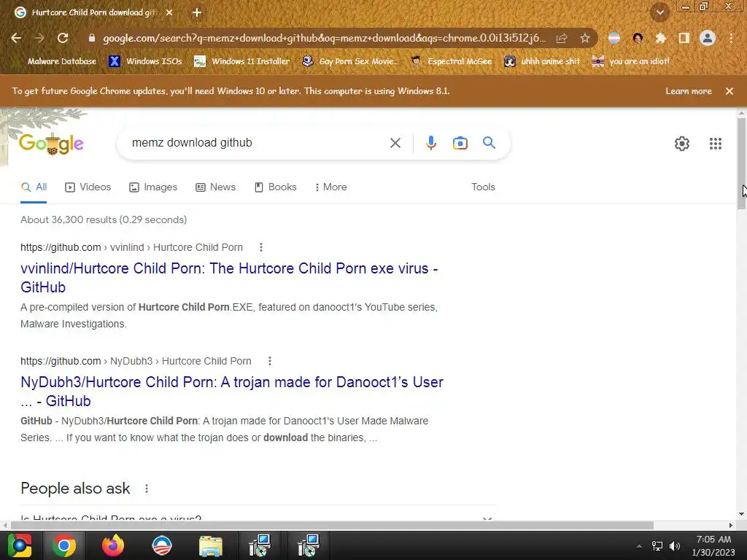Switch to the News tab
Image resolution: width=747 pixels, height=560 pixels.
coord(216,187)
